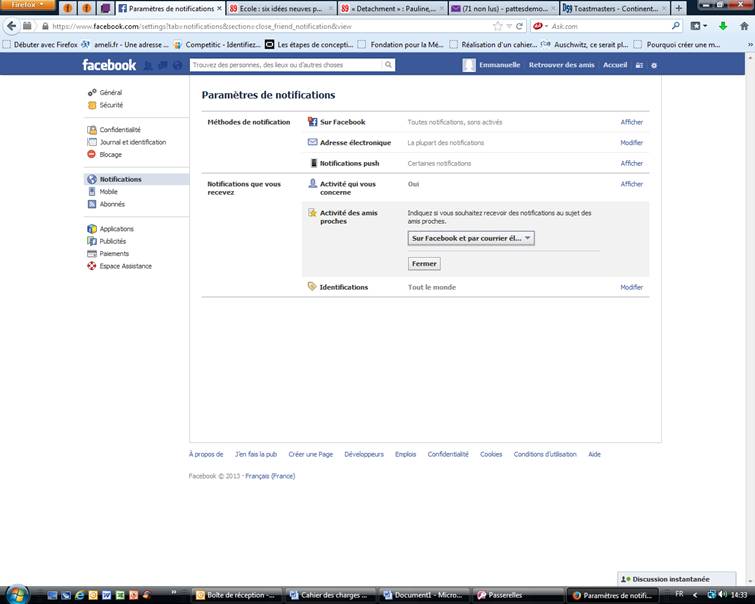Image resolution: width=755 pixels, height=604 pixels.
Task: Open the orange Firefox menu button
Action: pos(27,5)
